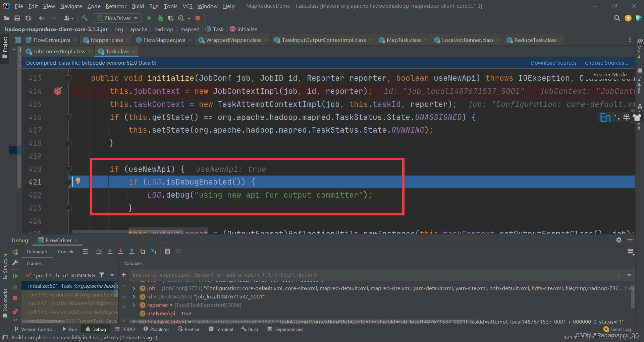Image resolution: width=644 pixels, height=342 pixels.
Task: Click 'mapred' in the breadcrumb path
Action: (190, 29)
